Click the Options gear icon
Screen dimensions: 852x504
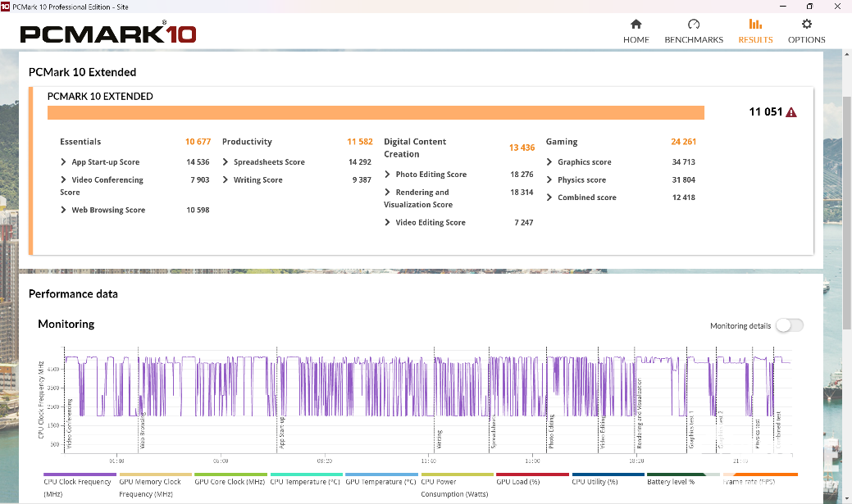(806, 24)
